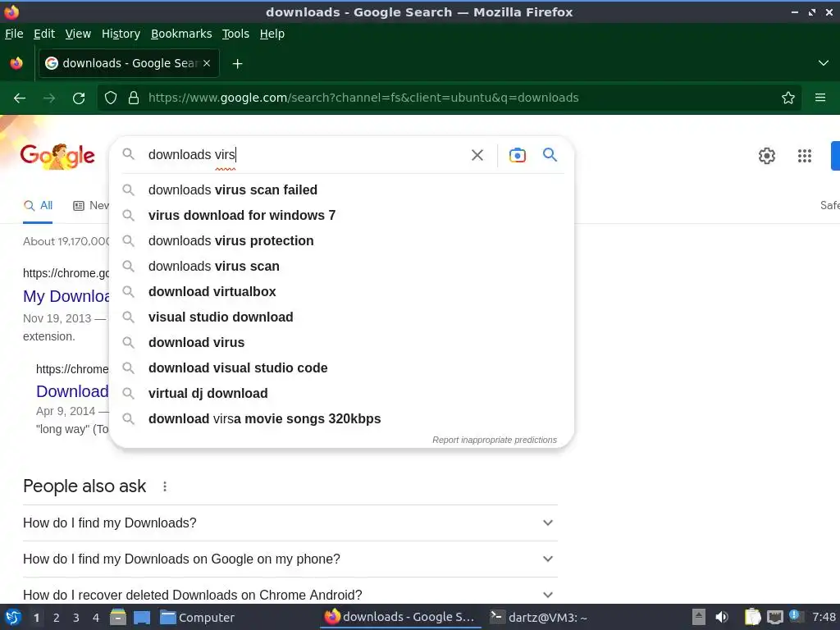Show the desktop using the taskbar icon
Viewport: 840px width, 630px height.
coord(141,618)
